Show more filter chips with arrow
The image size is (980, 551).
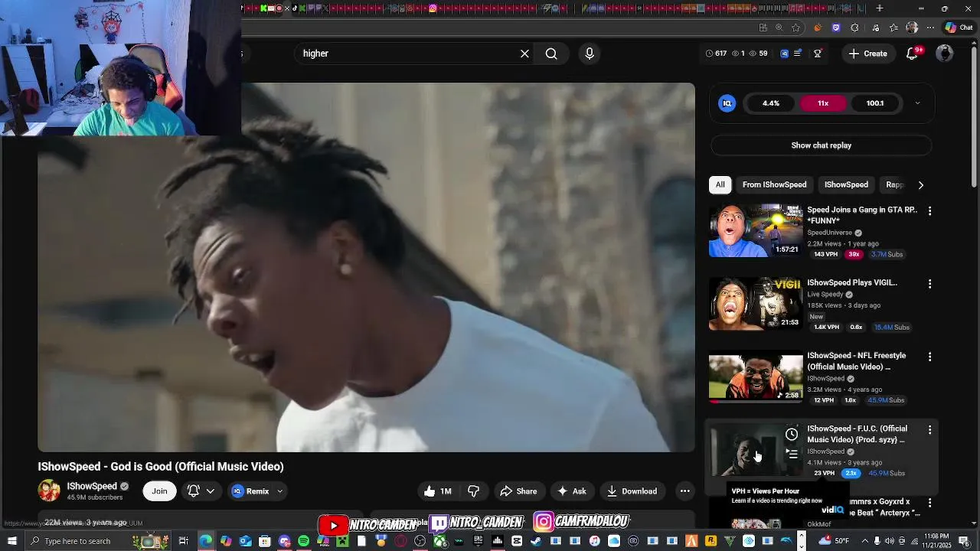click(920, 184)
